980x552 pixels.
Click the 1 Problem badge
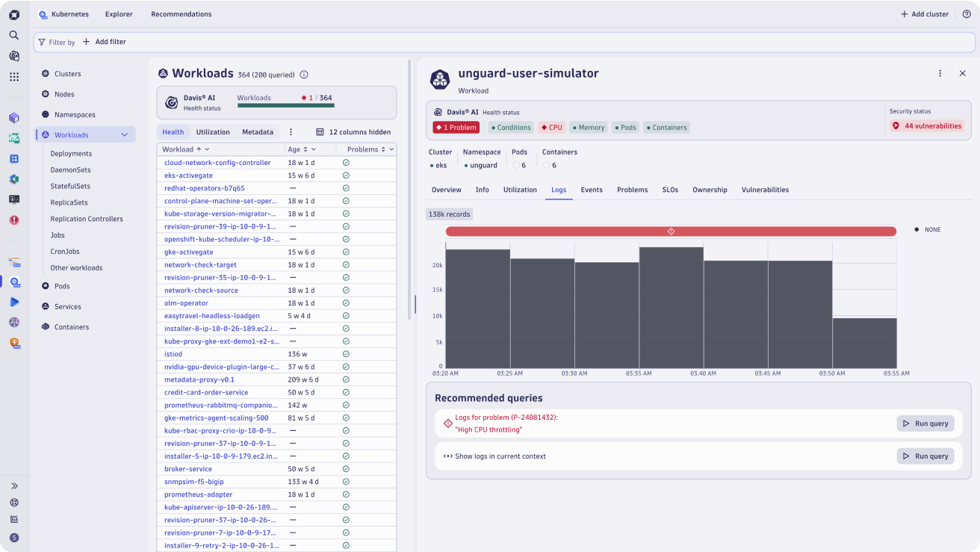coord(456,128)
